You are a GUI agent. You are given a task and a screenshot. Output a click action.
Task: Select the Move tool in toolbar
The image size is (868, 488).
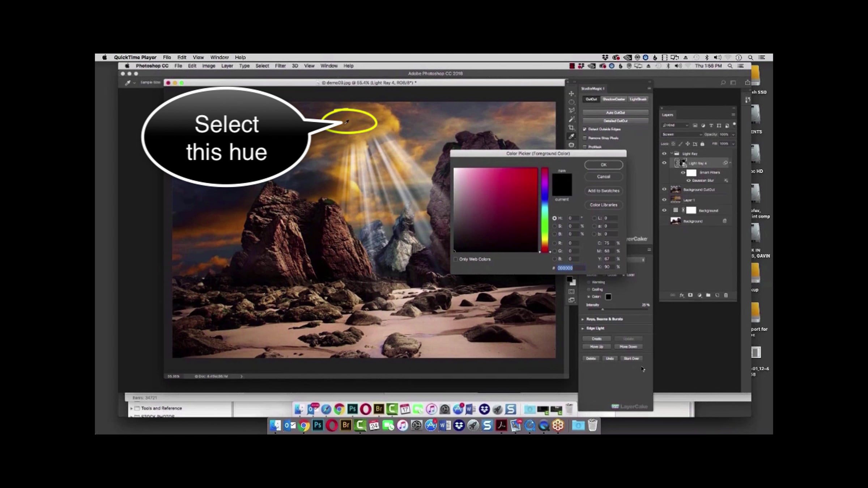(571, 94)
